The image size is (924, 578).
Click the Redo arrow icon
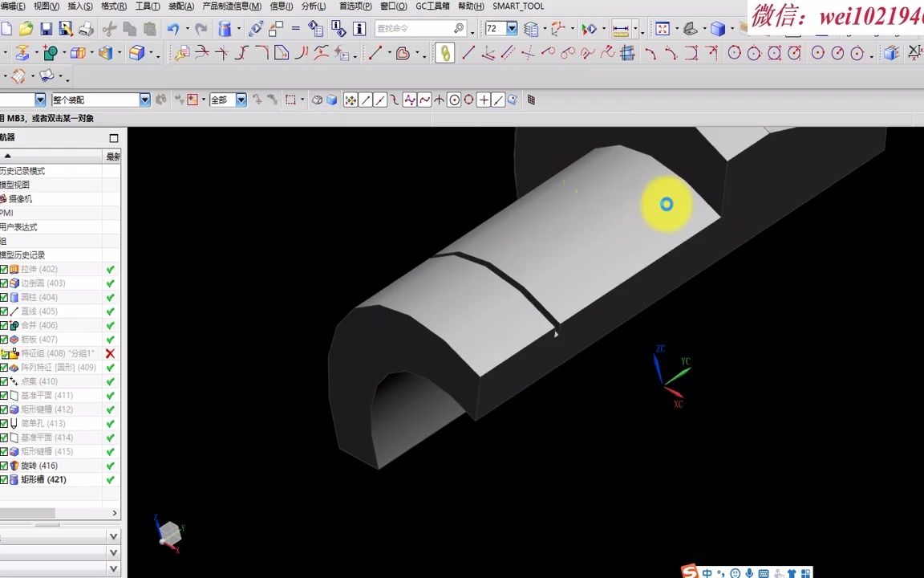[202, 28]
